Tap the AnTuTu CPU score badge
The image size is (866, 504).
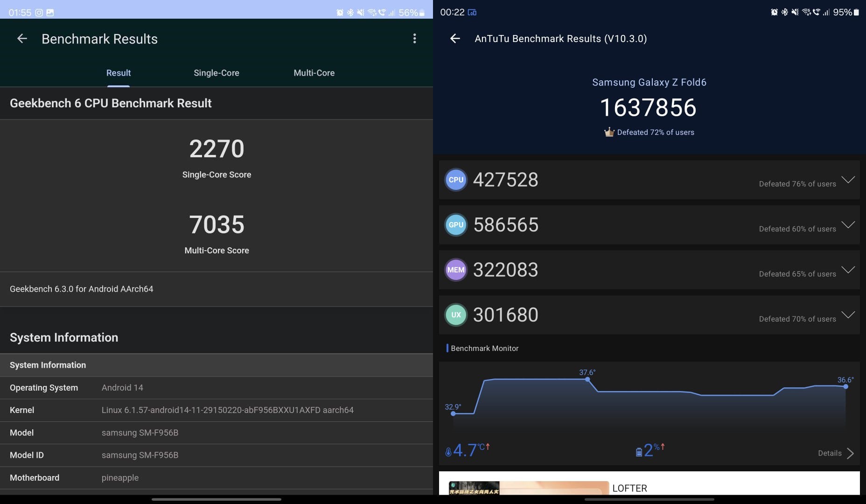[x=456, y=180]
